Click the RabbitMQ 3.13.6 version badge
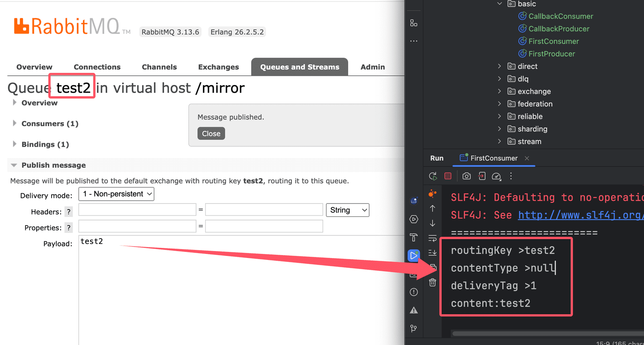The width and height of the screenshot is (644, 345). (x=170, y=32)
